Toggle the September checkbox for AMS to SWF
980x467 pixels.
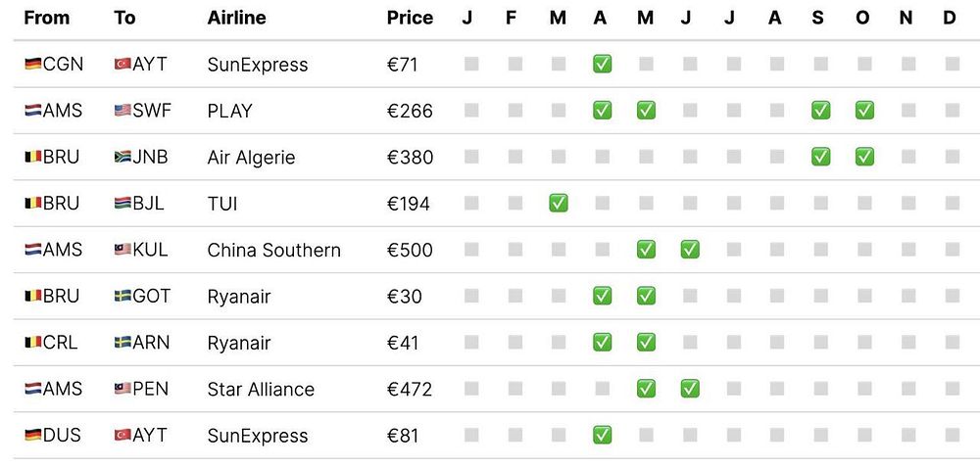(x=820, y=111)
